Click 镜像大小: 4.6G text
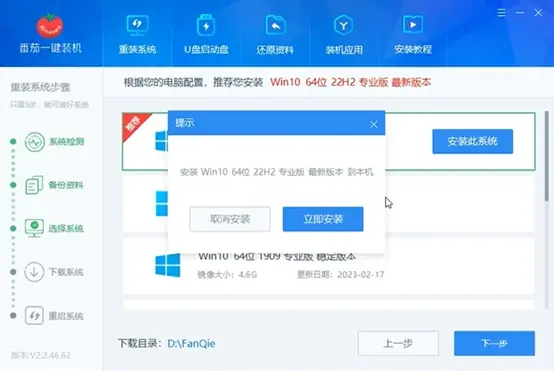The image size is (554, 371). tap(227, 275)
